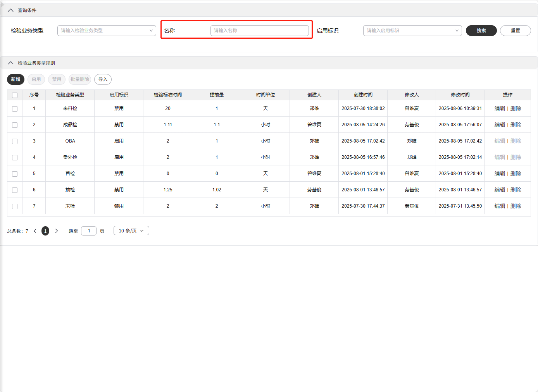
Task: Click the 导入 import button
Action: tap(103, 79)
